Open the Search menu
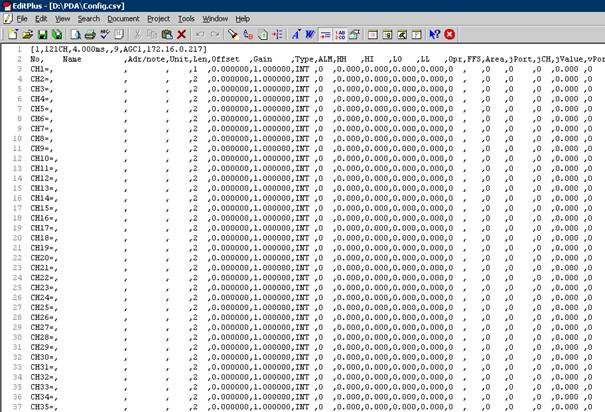 89,19
